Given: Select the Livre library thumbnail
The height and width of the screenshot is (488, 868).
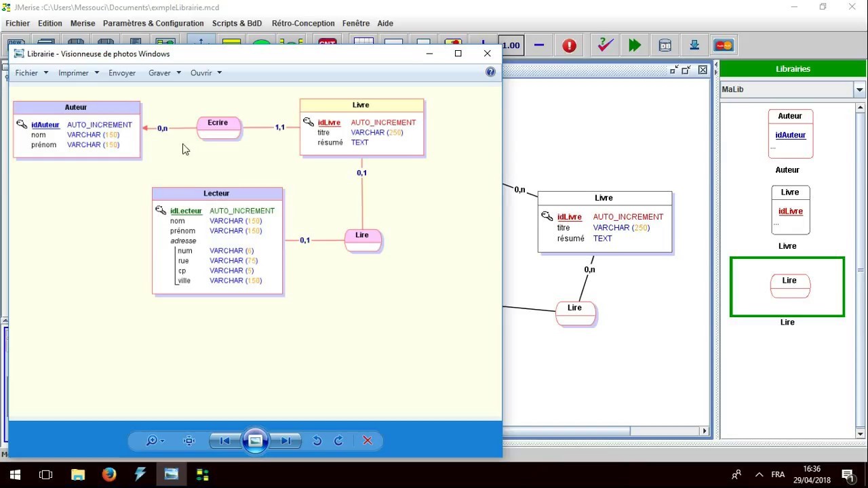Looking at the screenshot, I should pyautogui.click(x=790, y=210).
